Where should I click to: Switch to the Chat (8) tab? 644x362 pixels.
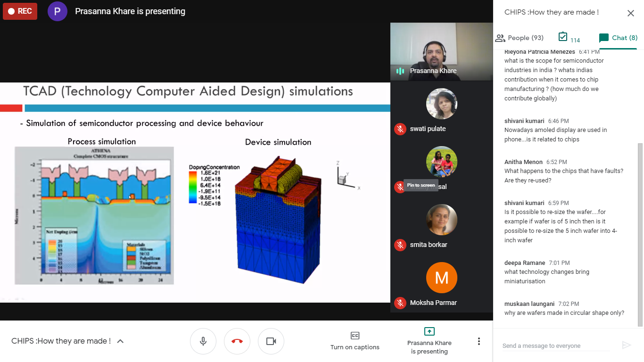click(618, 38)
